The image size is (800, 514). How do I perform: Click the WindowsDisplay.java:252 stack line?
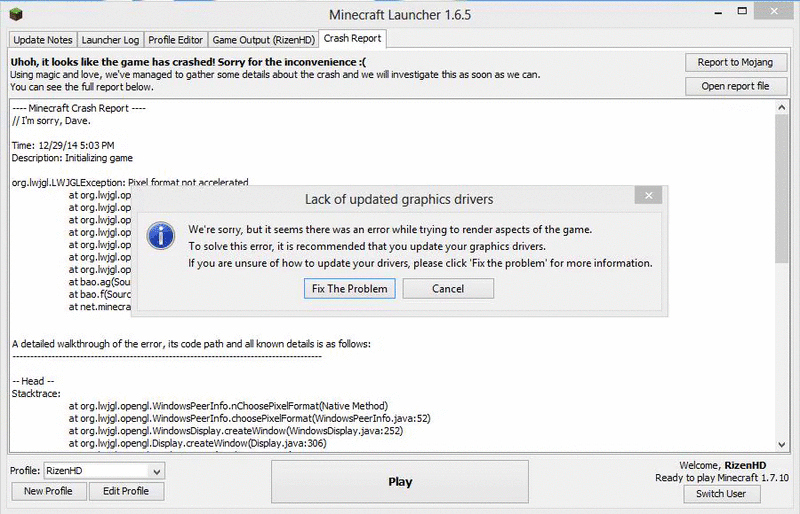236,431
